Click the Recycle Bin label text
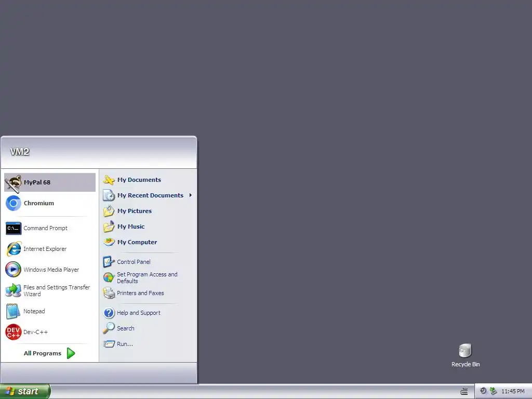This screenshot has height=399, width=532. pos(465,364)
